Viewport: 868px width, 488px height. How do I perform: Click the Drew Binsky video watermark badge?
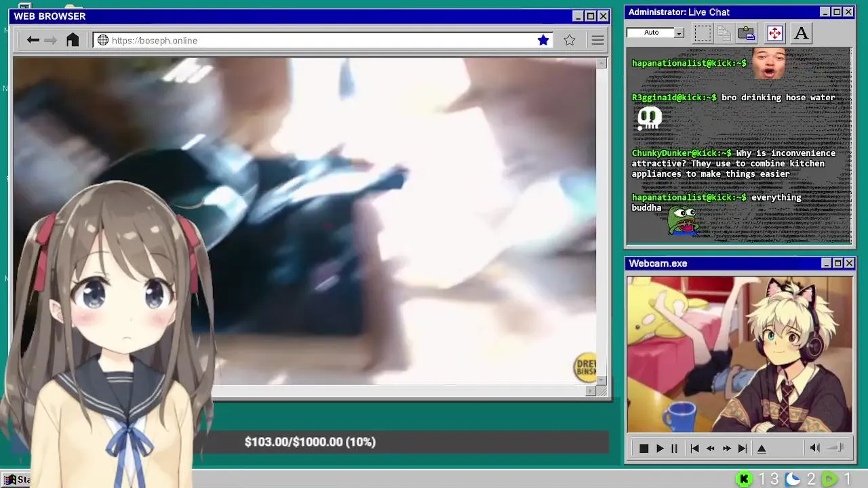coord(586,367)
